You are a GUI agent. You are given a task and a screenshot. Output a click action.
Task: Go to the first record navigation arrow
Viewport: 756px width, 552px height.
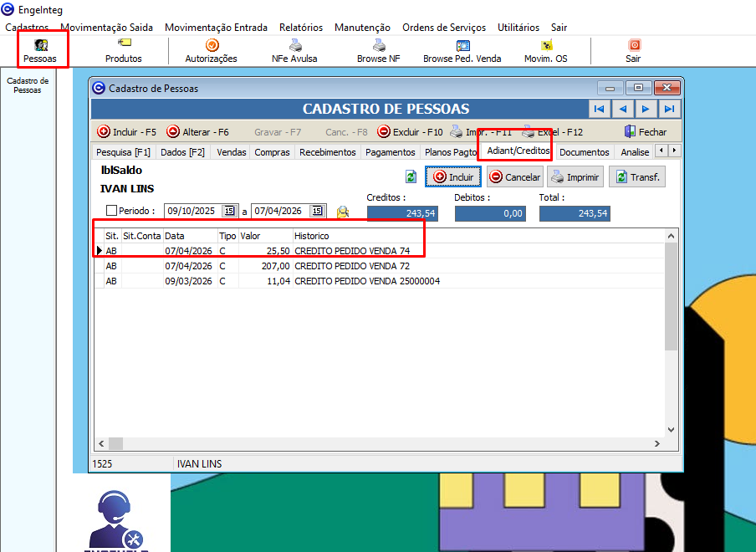pos(599,109)
